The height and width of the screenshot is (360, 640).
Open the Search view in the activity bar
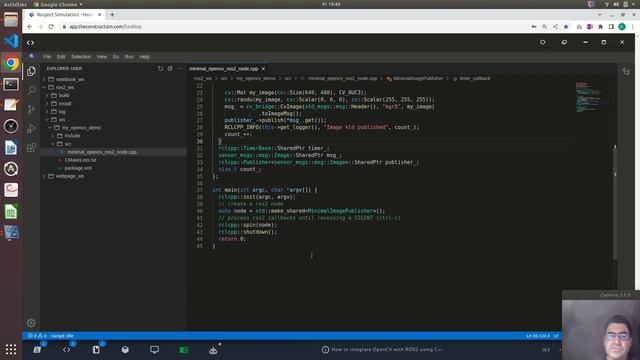click(31, 90)
